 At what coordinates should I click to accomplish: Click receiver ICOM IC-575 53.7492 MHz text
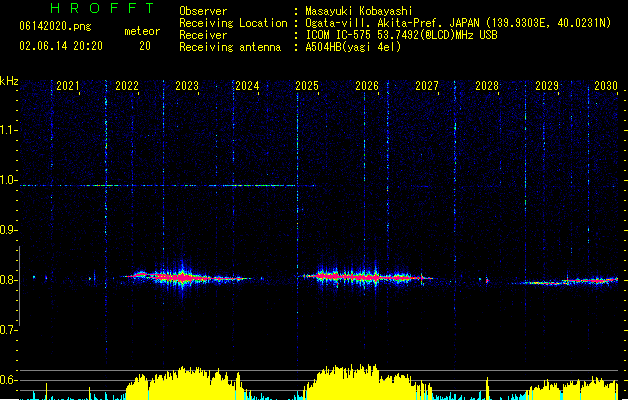click(x=402, y=35)
